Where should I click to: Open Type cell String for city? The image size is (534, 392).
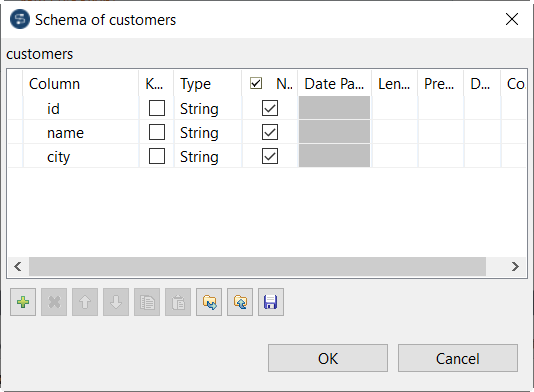tap(208, 157)
